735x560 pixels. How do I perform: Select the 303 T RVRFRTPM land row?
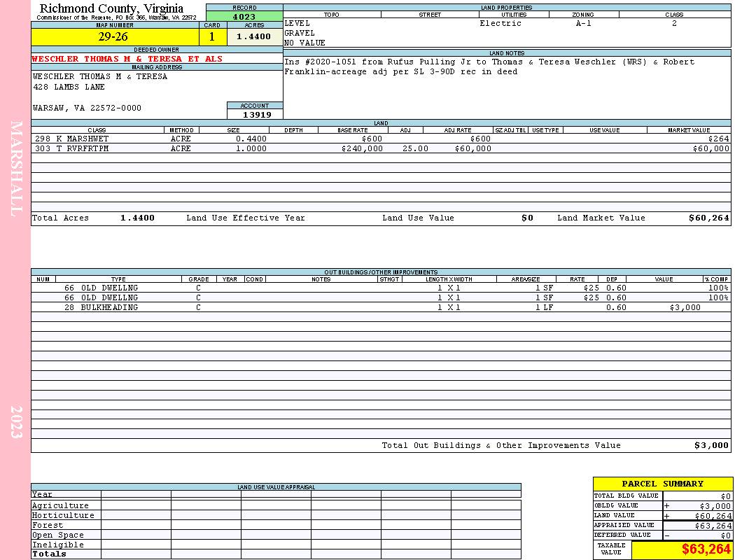381,148
